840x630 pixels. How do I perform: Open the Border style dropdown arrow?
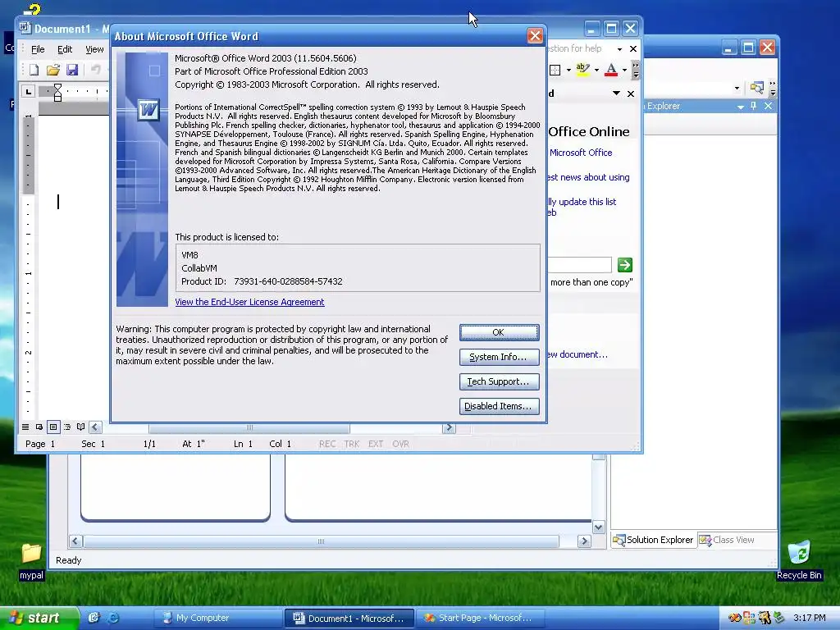click(568, 70)
